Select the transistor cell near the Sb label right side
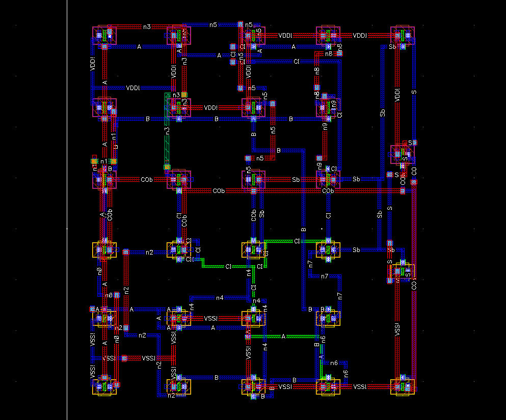The height and width of the screenshot is (420, 506). (328, 249)
